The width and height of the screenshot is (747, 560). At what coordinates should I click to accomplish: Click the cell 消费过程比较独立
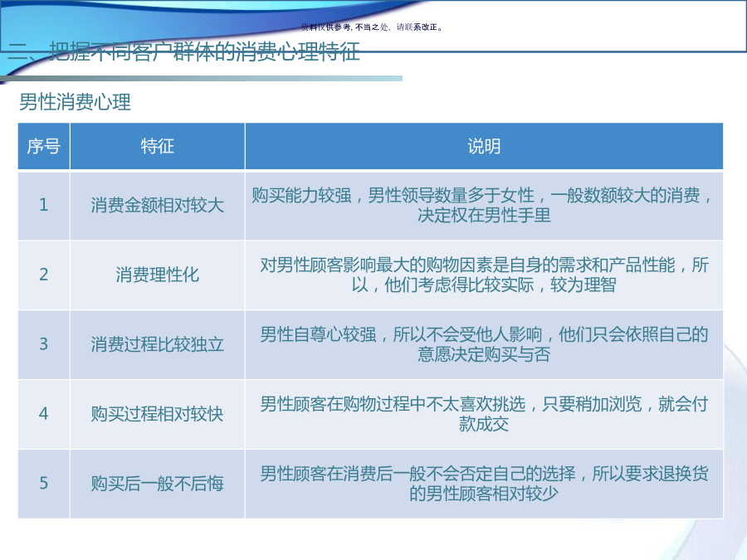pyautogui.click(x=158, y=344)
